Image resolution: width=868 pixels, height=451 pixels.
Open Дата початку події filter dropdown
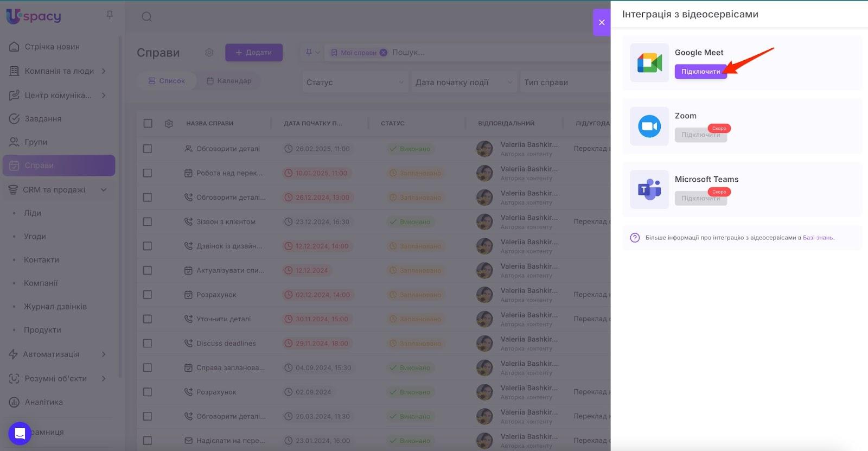pyautogui.click(x=463, y=82)
